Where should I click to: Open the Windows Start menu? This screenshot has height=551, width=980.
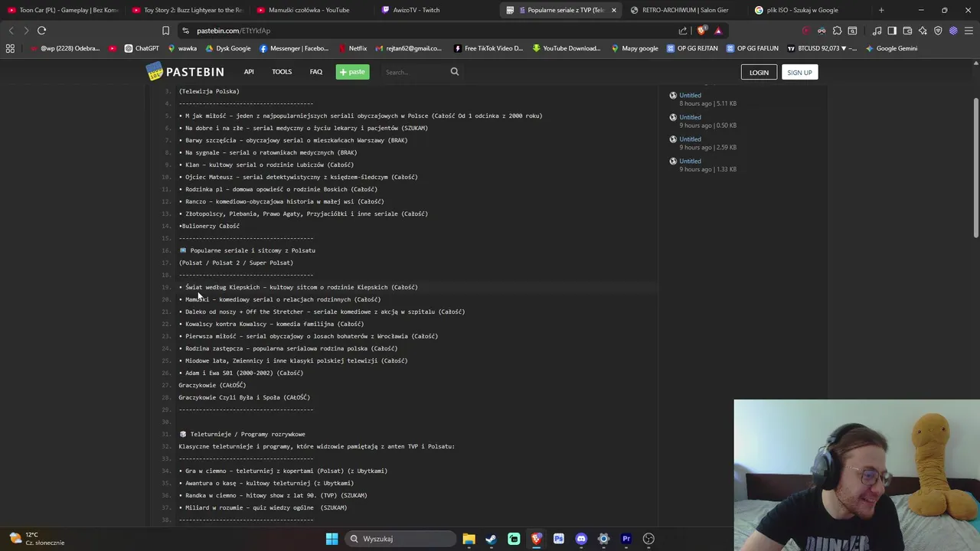[332, 539]
